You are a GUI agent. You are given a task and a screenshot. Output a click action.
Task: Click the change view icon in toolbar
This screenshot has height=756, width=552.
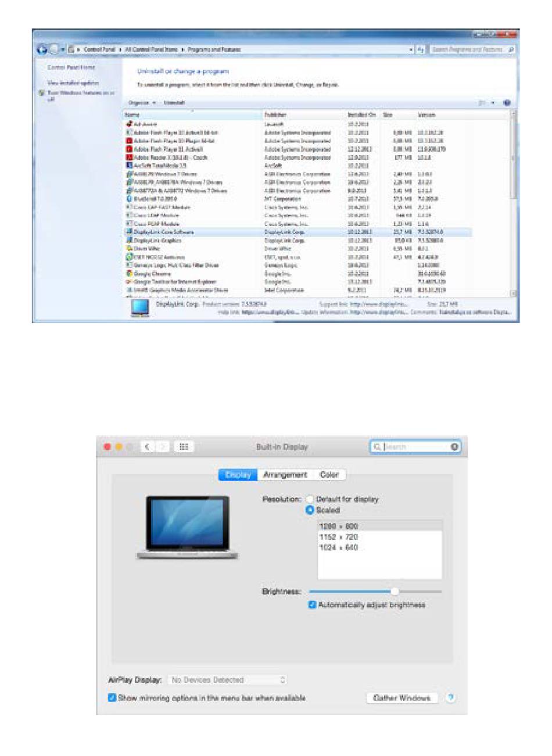[x=482, y=103]
